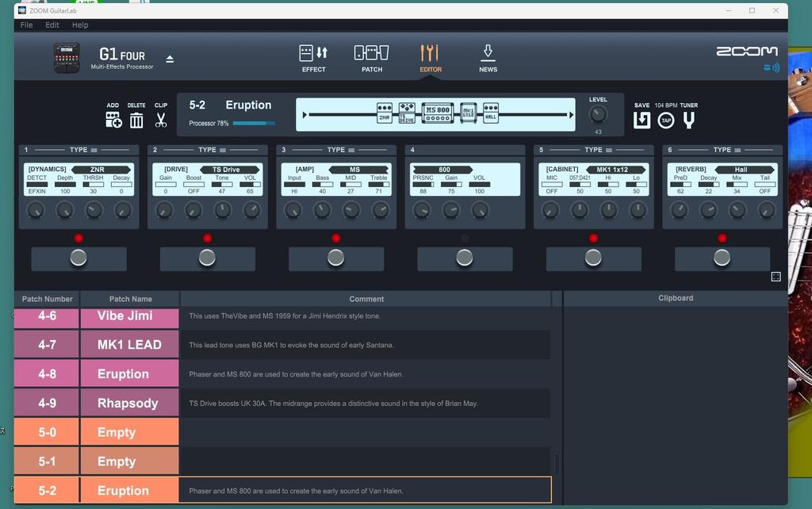Image resolution: width=812 pixels, height=509 pixels.
Task: Click the THRSH knob in the ZNR slot
Action: pyautogui.click(x=94, y=210)
